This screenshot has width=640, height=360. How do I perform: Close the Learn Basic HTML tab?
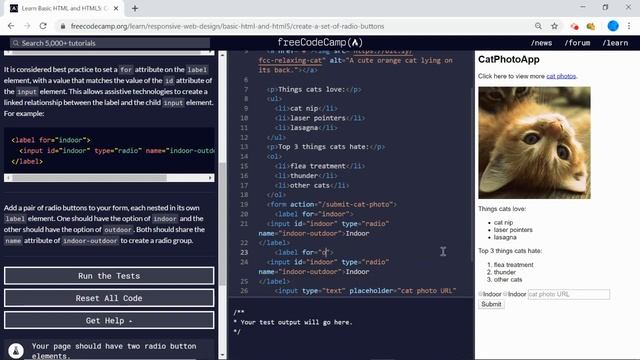116,8
